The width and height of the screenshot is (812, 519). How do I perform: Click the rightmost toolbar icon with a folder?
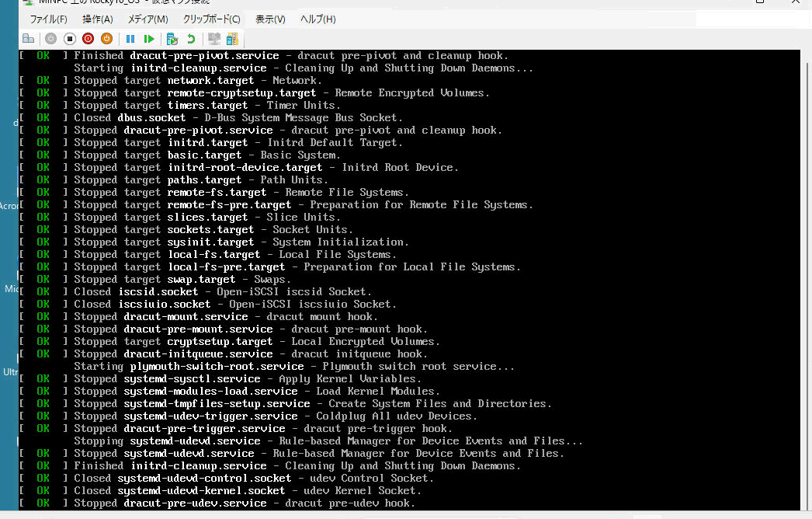click(232, 39)
